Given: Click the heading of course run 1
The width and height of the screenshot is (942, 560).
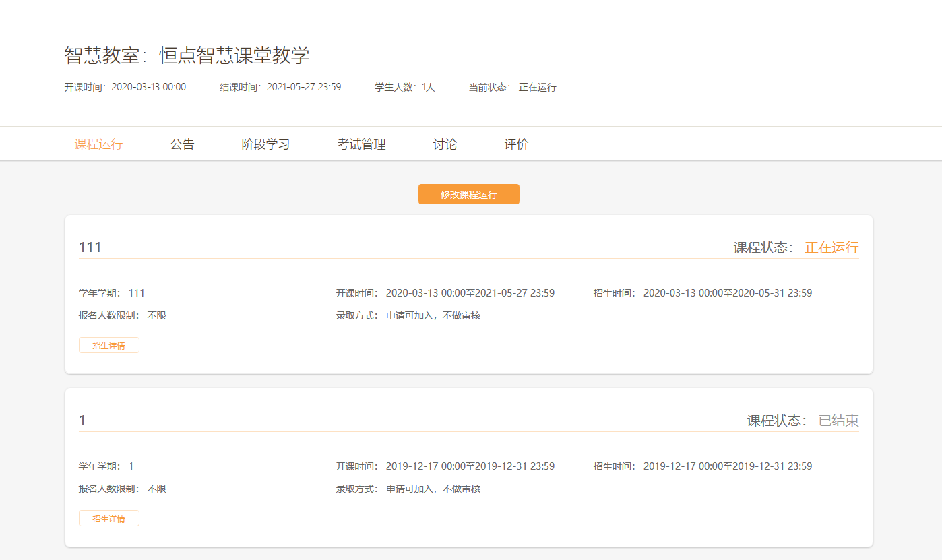Looking at the screenshot, I should [x=82, y=421].
